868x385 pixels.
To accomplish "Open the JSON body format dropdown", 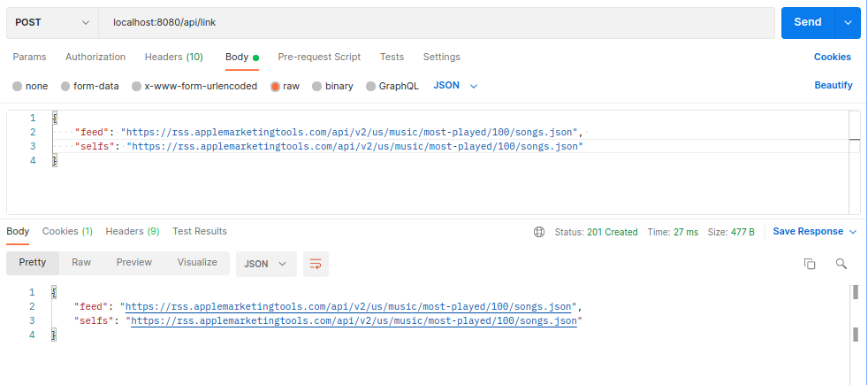I will [455, 86].
